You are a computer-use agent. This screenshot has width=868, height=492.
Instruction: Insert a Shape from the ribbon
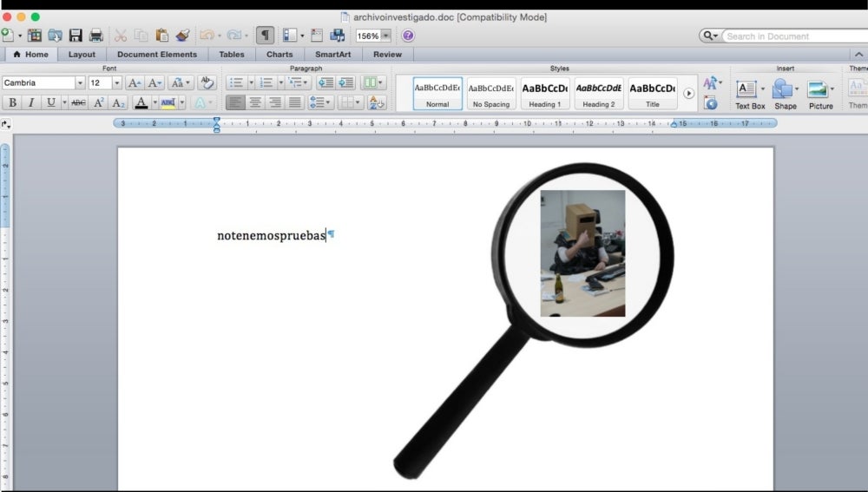[785, 94]
